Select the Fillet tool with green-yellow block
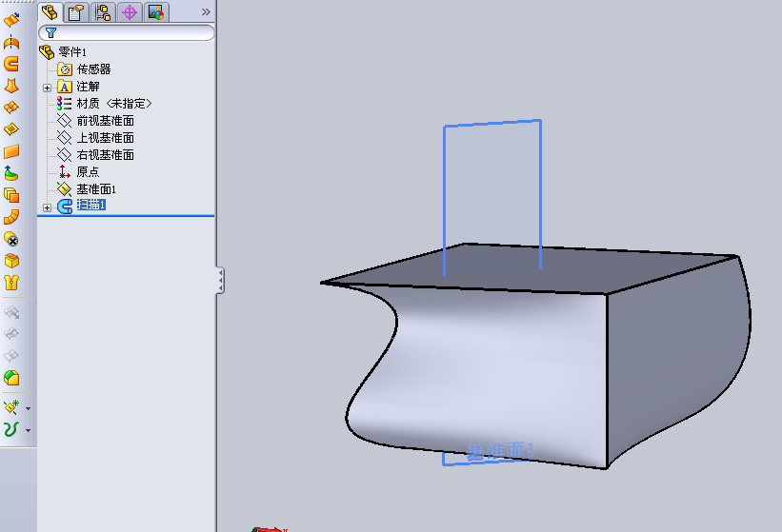This screenshot has height=532, width=782. click(11, 378)
